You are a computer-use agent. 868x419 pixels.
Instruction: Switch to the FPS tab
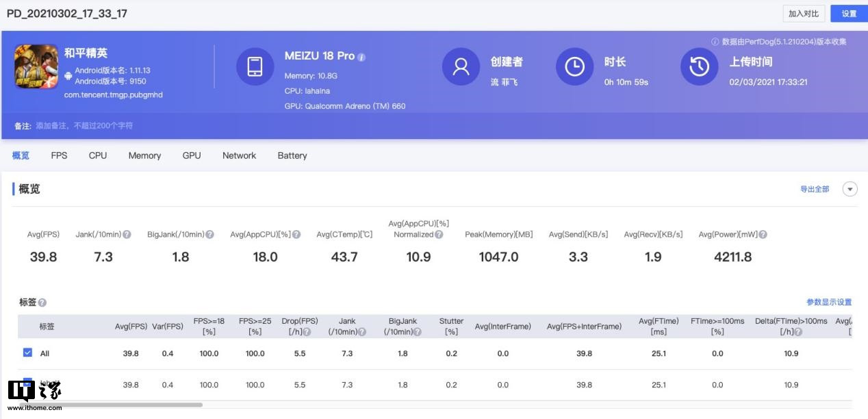[x=59, y=155]
